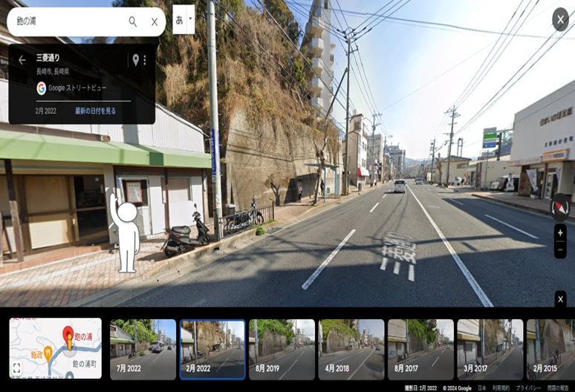Open the プライバシー link in footer
This screenshot has width=575, height=392.
point(528,388)
